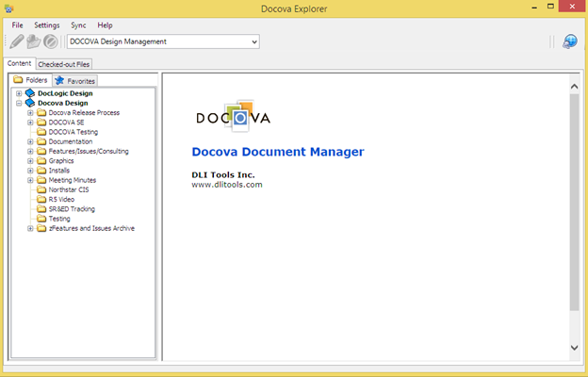The width and height of the screenshot is (588, 377).
Task: Select the DocLogic Design tree label
Action: tap(65, 93)
